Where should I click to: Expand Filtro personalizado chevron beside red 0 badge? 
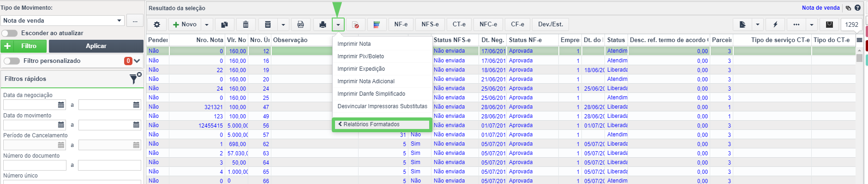point(137,61)
